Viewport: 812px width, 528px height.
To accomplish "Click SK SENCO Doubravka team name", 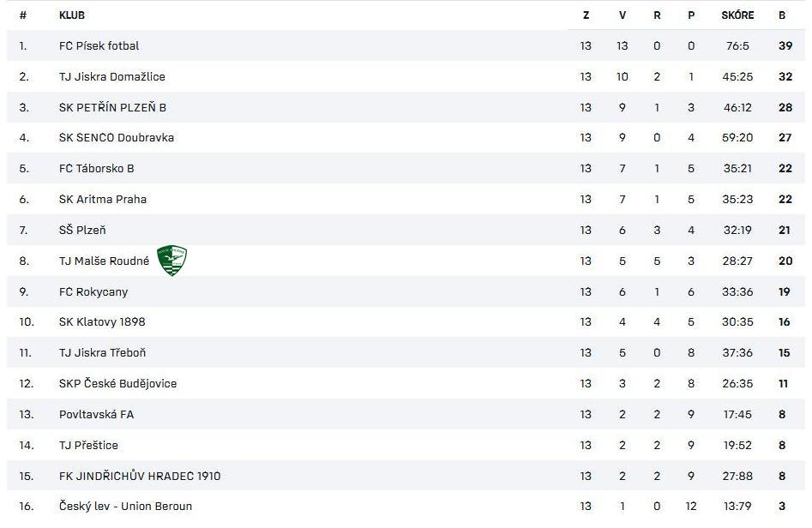I will tap(116, 137).
